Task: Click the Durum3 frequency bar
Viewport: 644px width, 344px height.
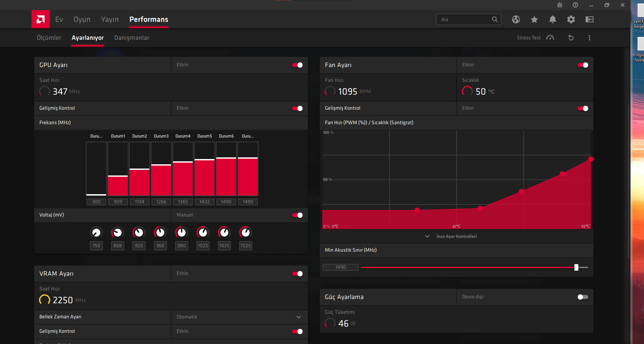Action: (161, 169)
